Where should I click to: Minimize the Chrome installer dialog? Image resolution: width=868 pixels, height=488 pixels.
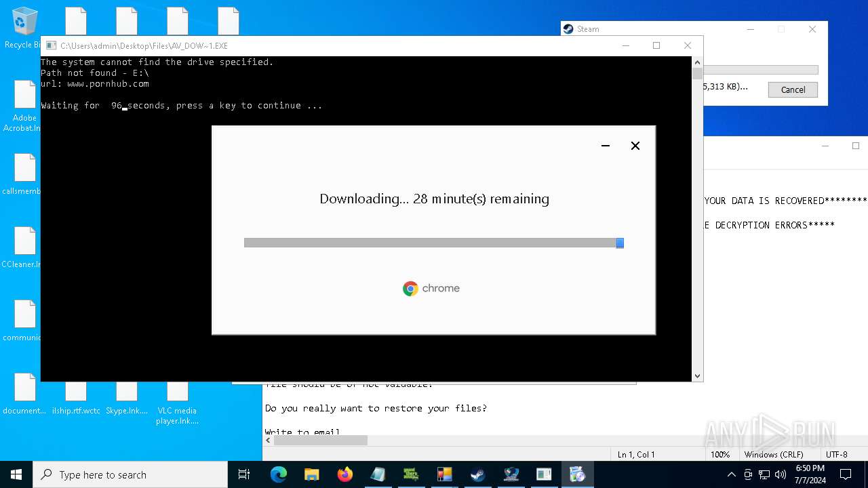coord(606,146)
